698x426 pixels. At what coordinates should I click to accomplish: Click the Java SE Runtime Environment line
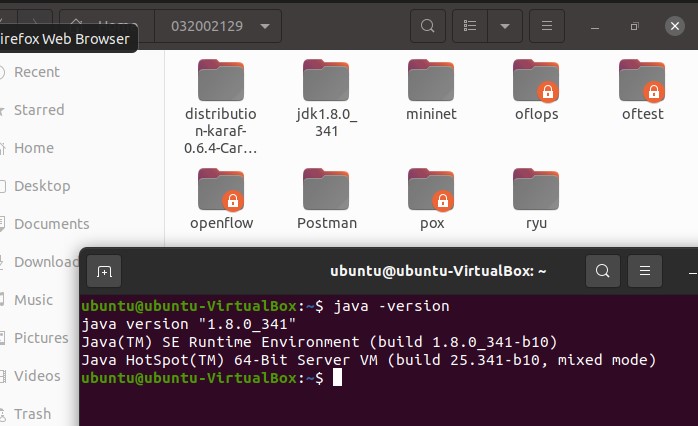[x=319, y=342]
